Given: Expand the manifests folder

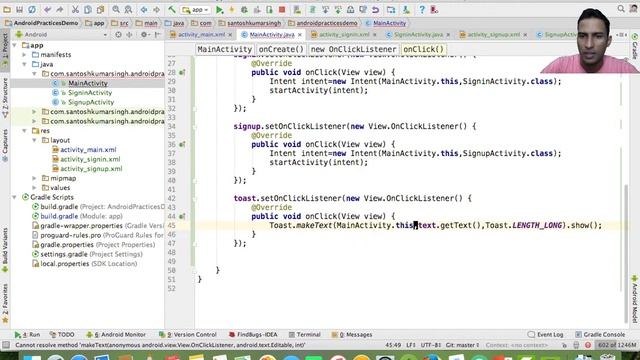Looking at the screenshot, I should [x=24, y=55].
